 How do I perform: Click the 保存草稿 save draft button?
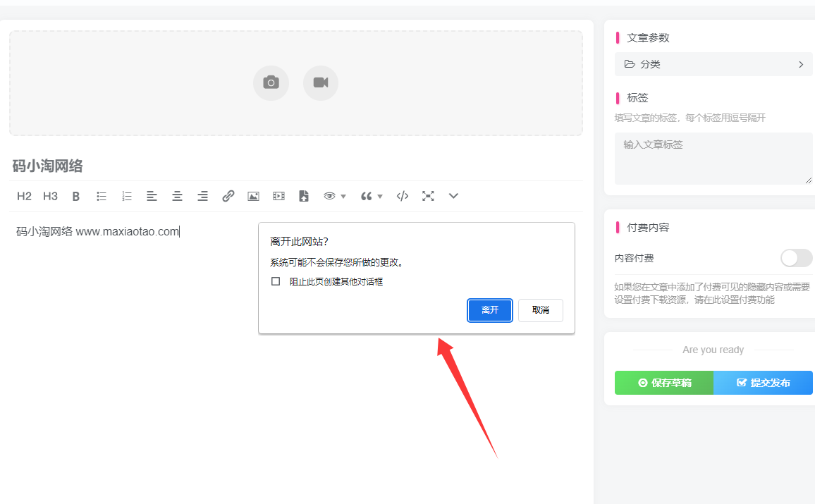664,383
